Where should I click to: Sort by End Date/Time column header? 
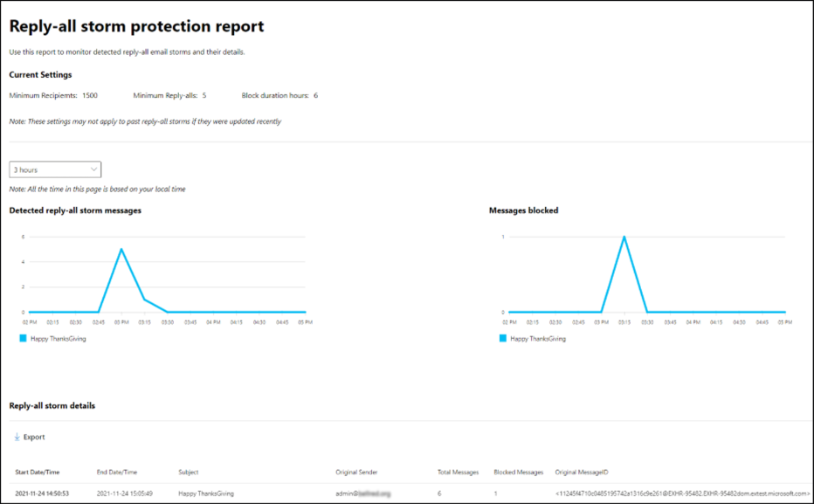pos(117,472)
